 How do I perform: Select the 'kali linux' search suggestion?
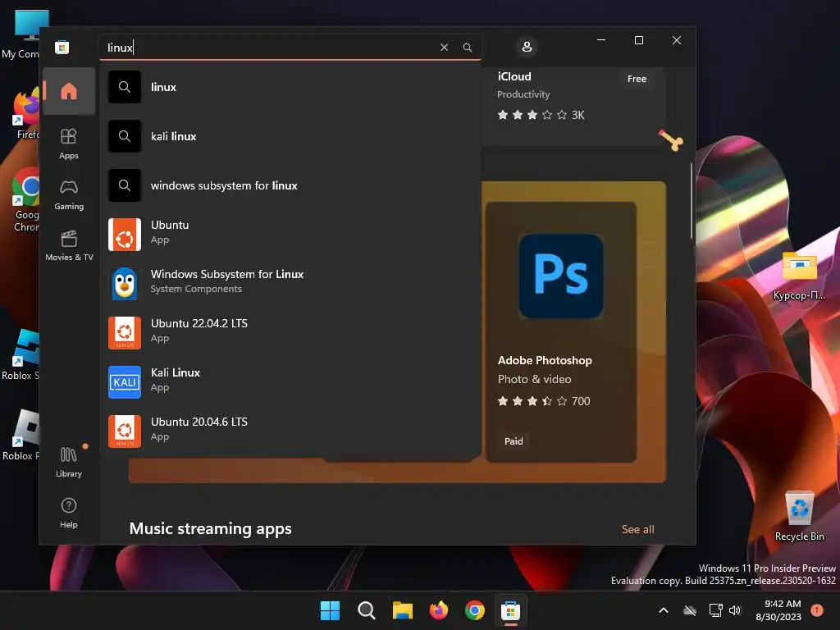(290, 136)
